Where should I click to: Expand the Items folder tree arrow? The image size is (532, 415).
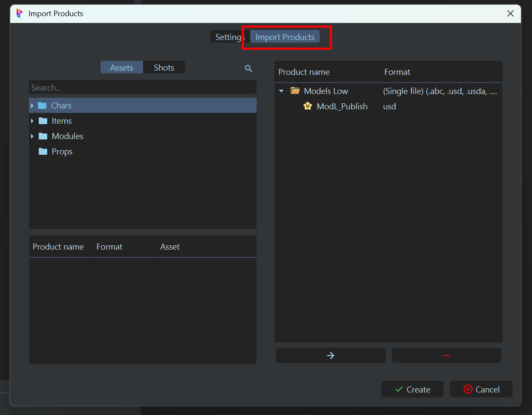tap(32, 121)
